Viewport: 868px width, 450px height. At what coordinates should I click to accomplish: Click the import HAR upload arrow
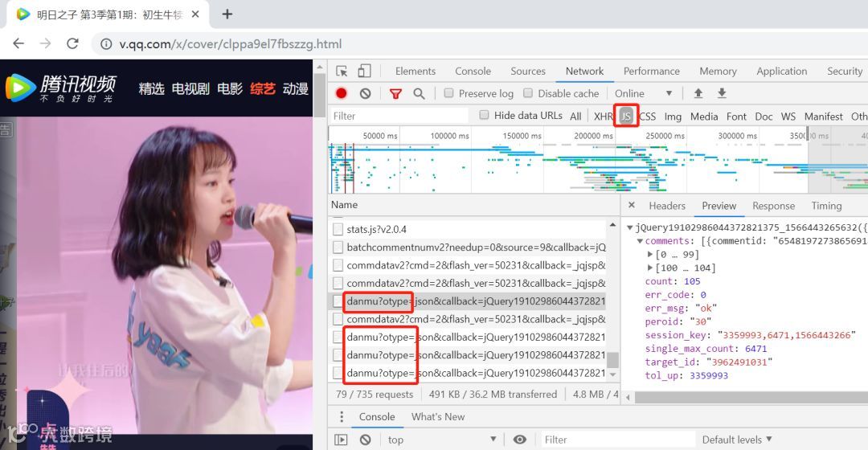pos(698,93)
